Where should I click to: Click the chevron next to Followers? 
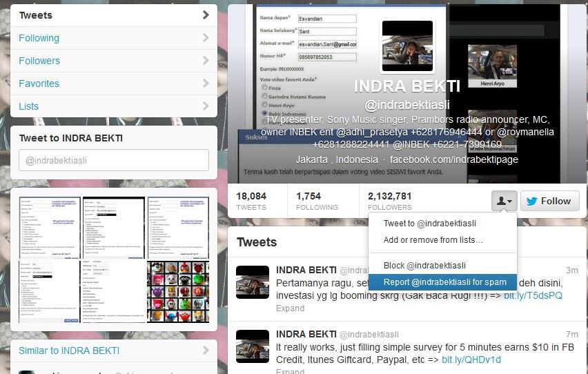206,61
